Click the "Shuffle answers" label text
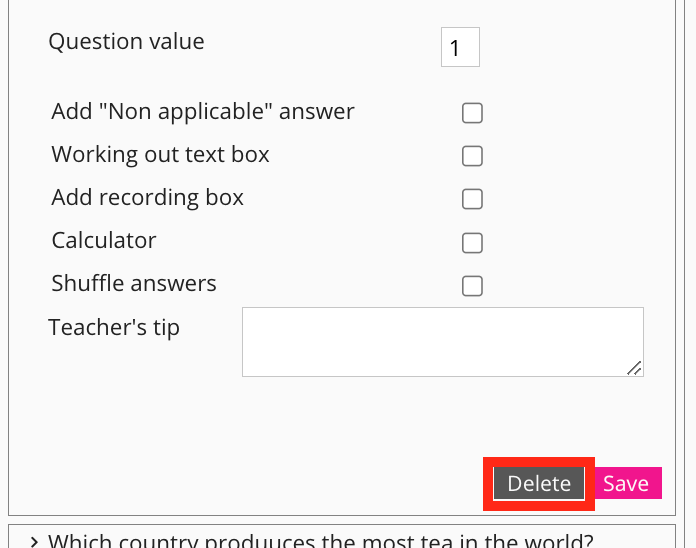The image size is (696, 548). tap(134, 284)
